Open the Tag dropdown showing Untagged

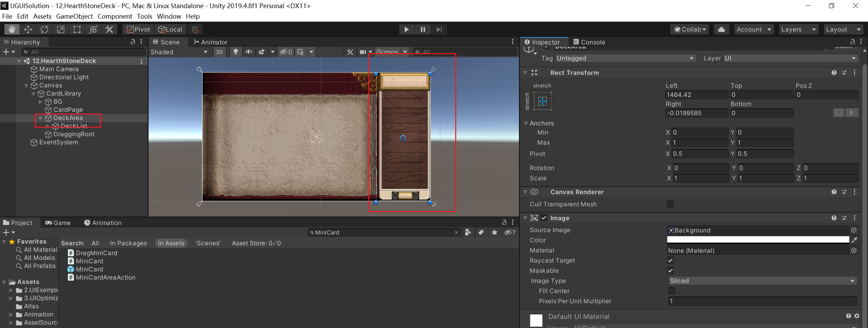[625, 58]
